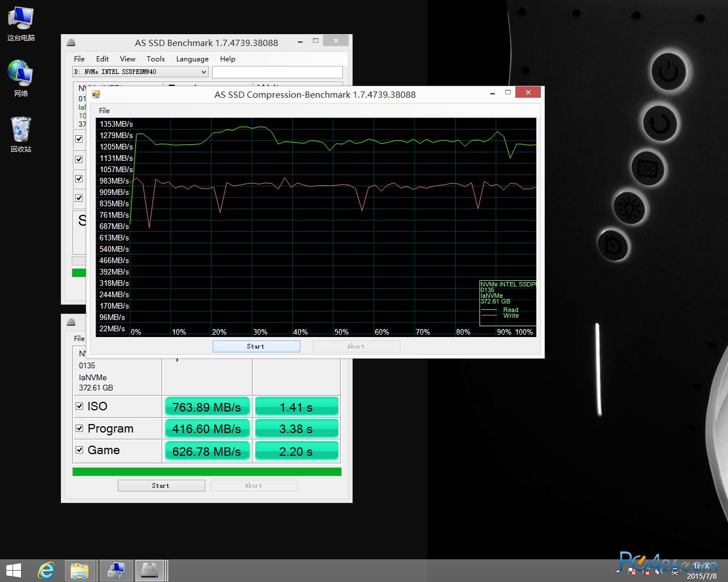Screen dimensions: 728x582
Task: Click IaNVMe text in copy benchmark window
Action: (93, 377)
